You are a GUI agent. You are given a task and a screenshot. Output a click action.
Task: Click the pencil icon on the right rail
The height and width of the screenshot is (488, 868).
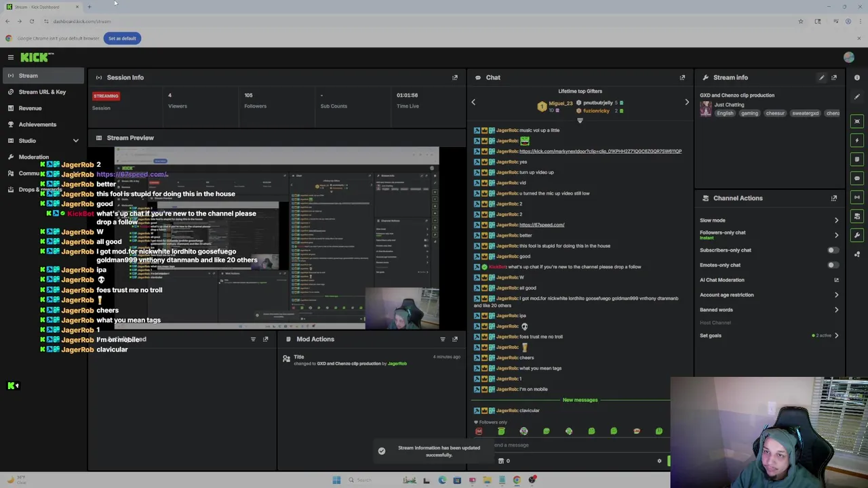[x=857, y=96]
